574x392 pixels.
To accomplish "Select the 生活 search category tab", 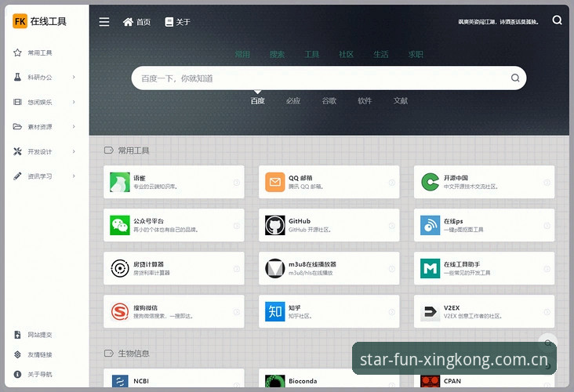I will 381,55.
